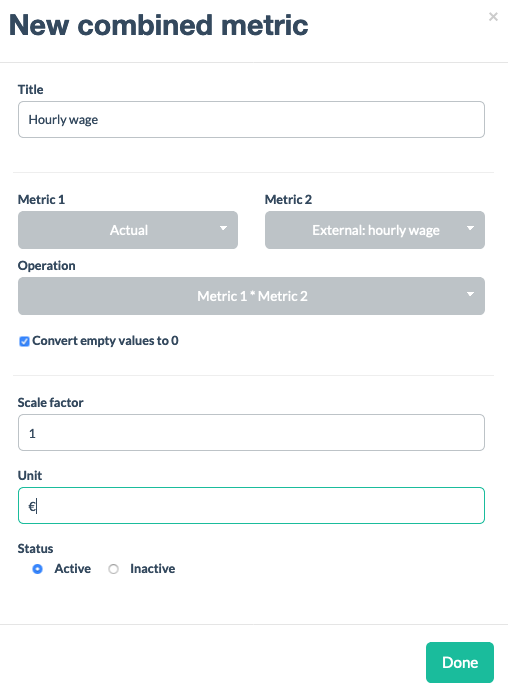Click the Done button
The width and height of the screenshot is (508, 696).
point(460,662)
